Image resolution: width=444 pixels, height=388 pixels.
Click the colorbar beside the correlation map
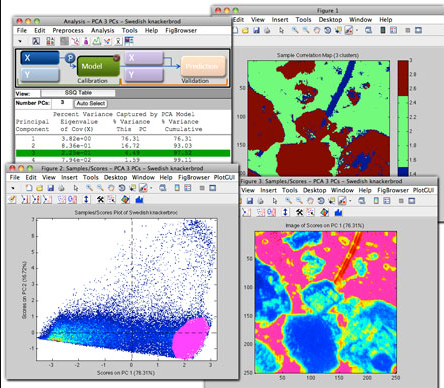pos(403,118)
